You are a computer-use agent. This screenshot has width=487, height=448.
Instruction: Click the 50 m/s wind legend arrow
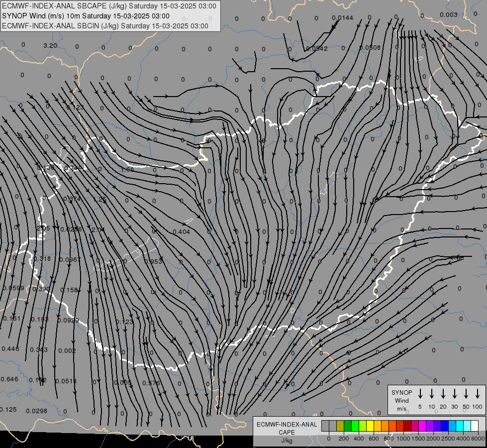pos(466,394)
